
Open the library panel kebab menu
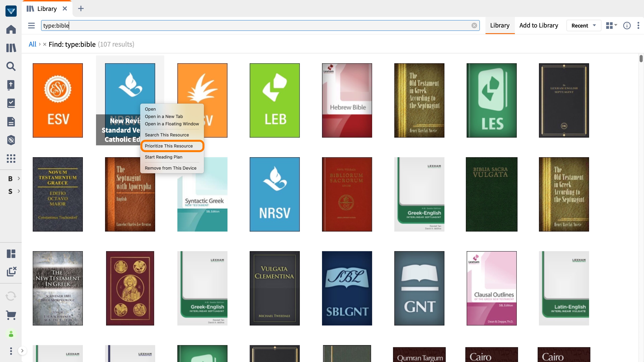[x=638, y=25]
